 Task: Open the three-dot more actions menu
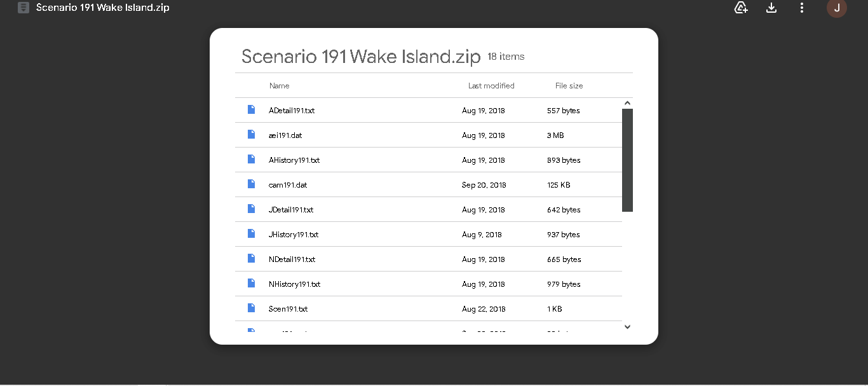[x=802, y=8]
